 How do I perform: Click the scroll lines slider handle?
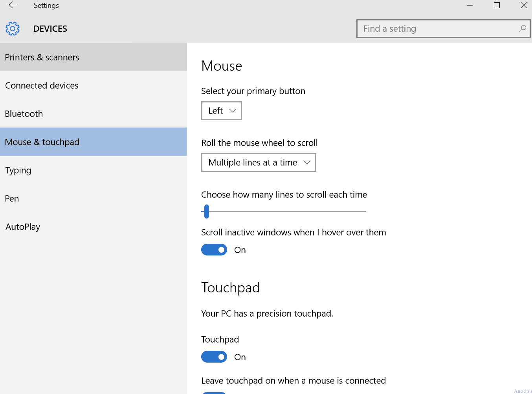coord(207,211)
